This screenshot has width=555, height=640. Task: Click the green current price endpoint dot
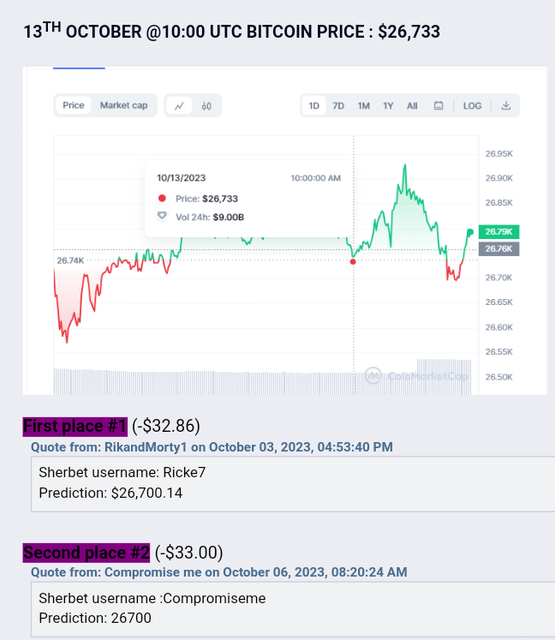[470, 232]
